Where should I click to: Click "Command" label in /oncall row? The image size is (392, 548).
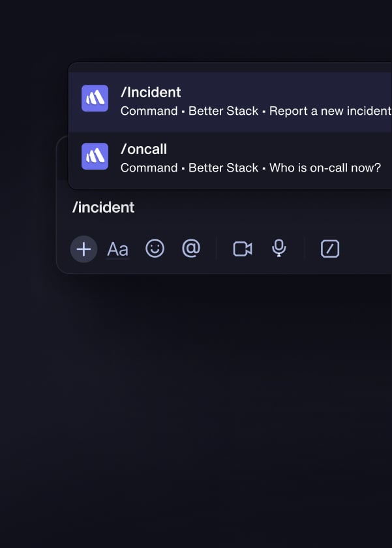click(x=149, y=168)
